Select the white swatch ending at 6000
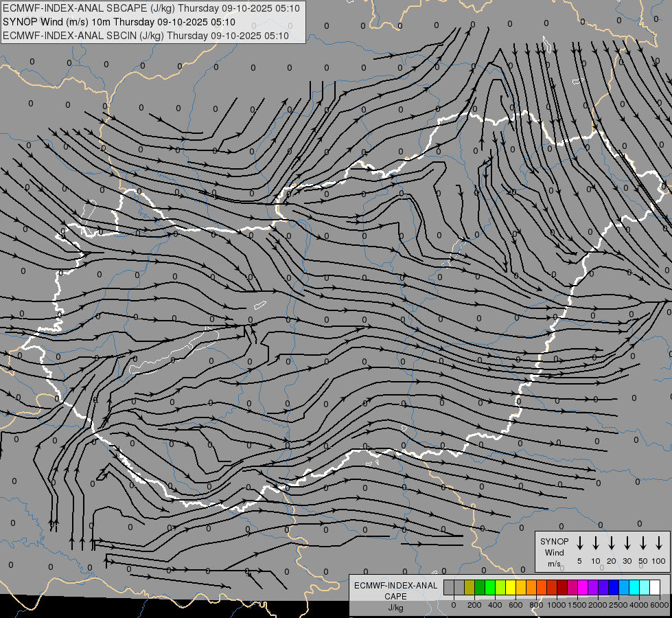 [655, 587]
